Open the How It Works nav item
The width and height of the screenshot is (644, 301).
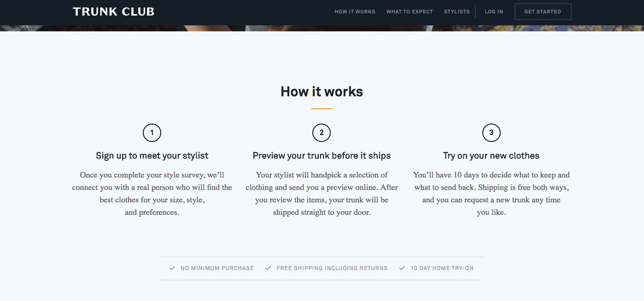click(355, 12)
